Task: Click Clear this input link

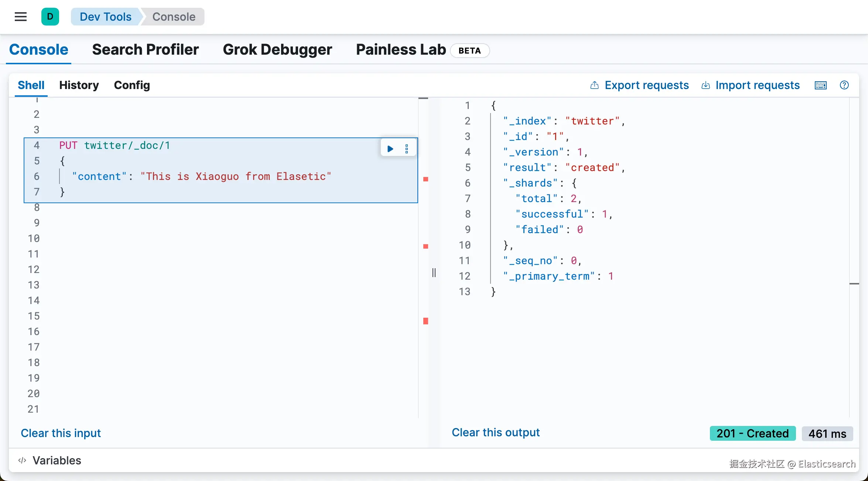Action: coord(61,433)
